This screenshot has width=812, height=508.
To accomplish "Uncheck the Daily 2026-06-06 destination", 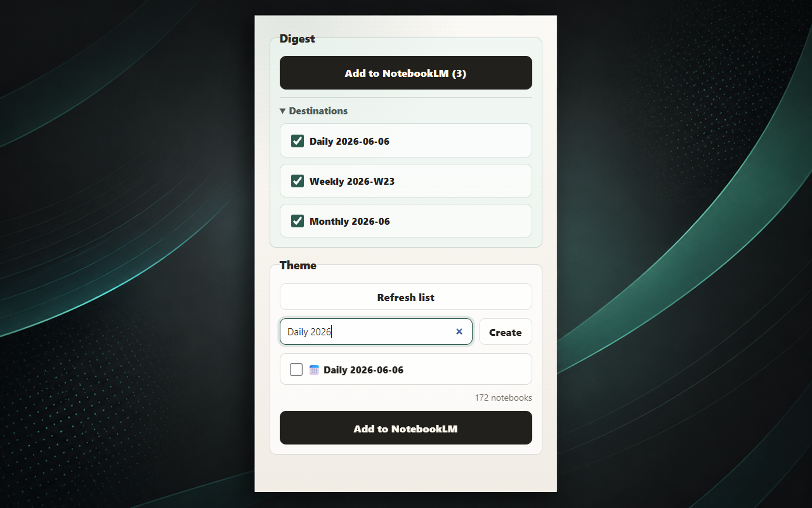I will coord(298,141).
